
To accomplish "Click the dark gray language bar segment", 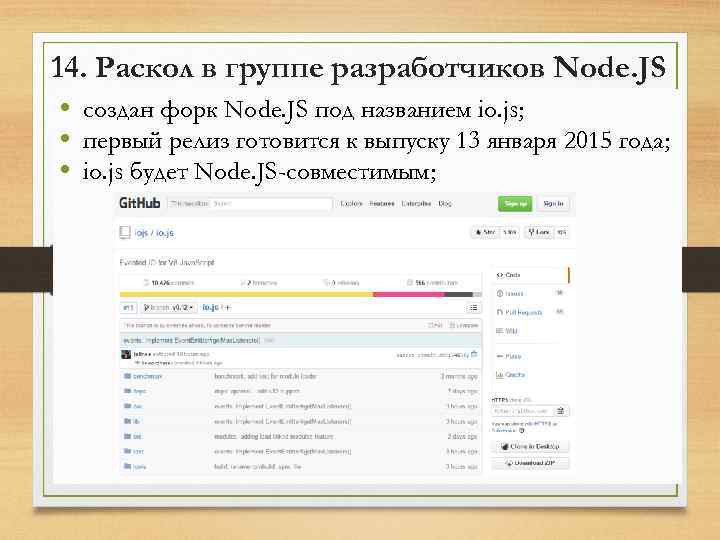I will click(x=458, y=294).
